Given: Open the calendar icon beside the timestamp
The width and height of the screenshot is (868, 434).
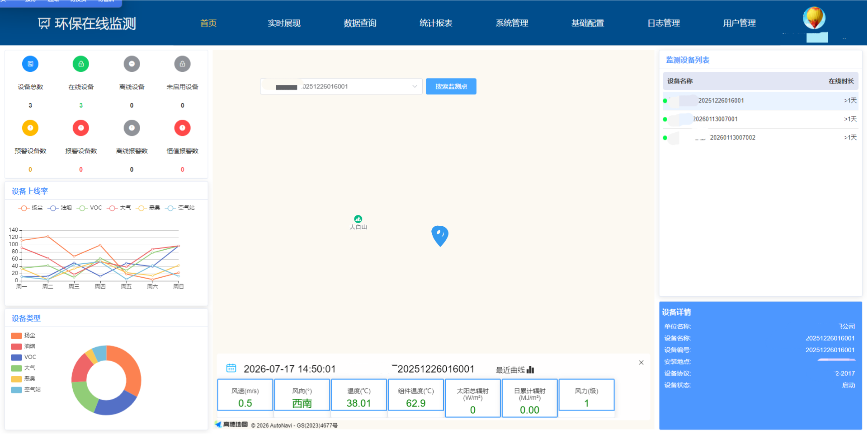Looking at the screenshot, I should 231,368.
